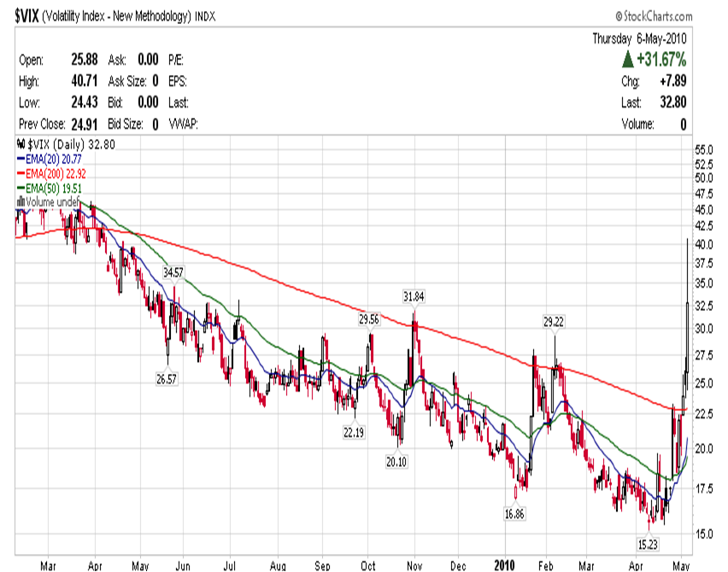Click the red EMA(200) legend color dash
This screenshot has height=572, width=728.
[21, 174]
